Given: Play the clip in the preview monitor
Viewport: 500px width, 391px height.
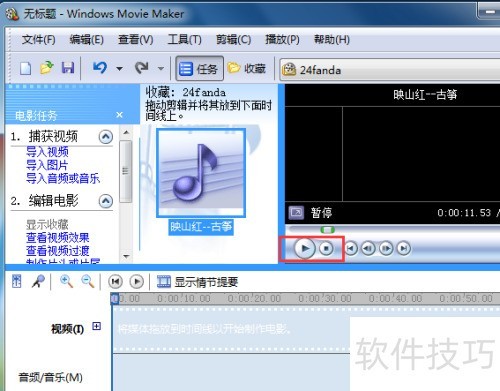Looking at the screenshot, I should (x=305, y=248).
